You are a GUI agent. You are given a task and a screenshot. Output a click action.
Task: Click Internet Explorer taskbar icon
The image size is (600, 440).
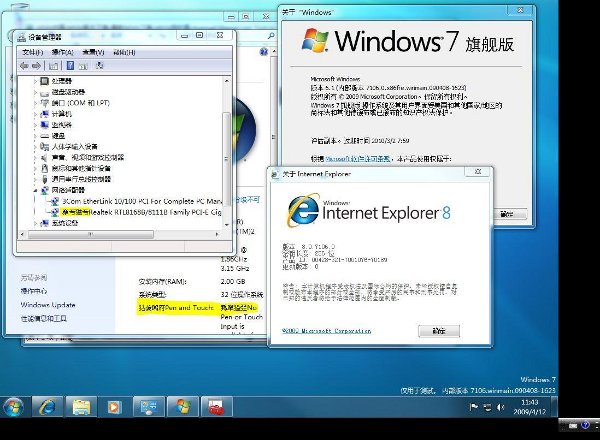(47, 406)
